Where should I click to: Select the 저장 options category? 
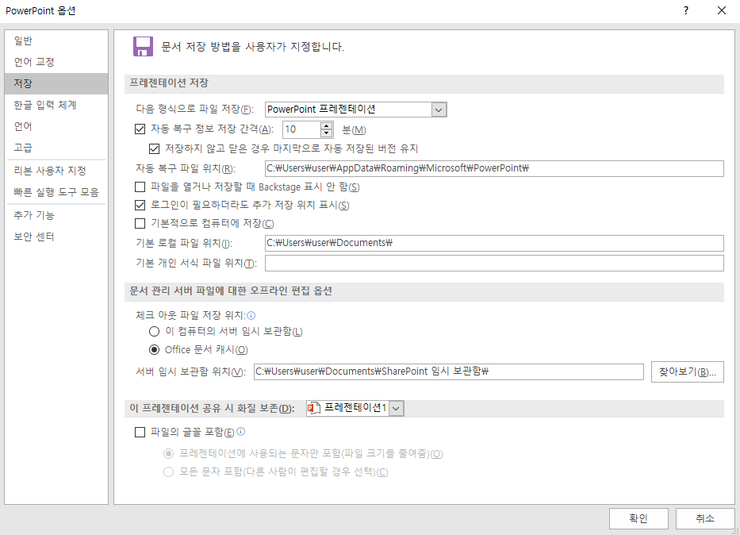coord(56,84)
